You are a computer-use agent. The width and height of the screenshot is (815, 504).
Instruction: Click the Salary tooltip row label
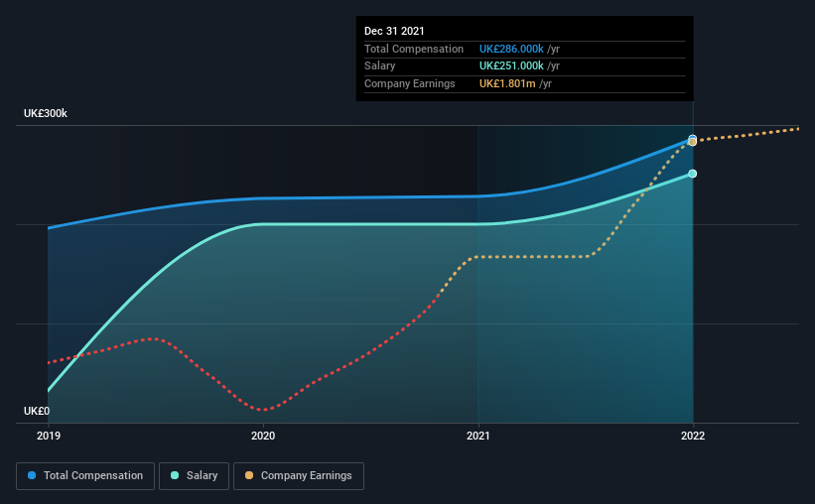pyautogui.click(x=380, y=66)
